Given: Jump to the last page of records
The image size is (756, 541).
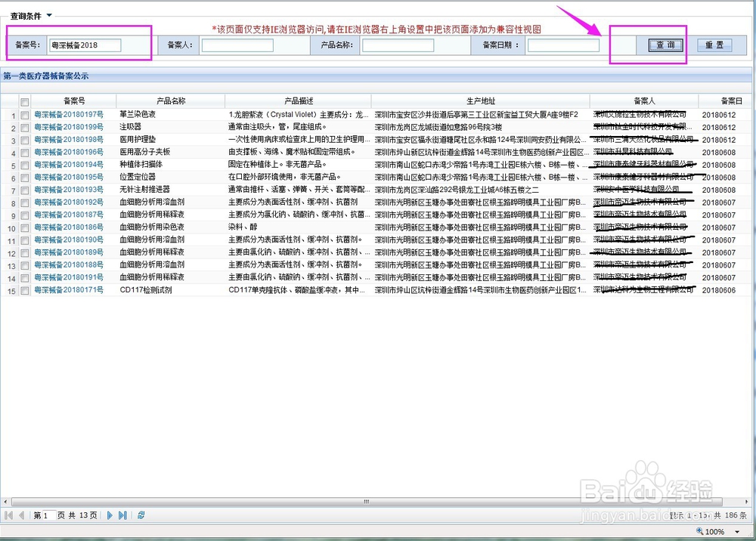Looking at the screenshot, I should [123, 515].
